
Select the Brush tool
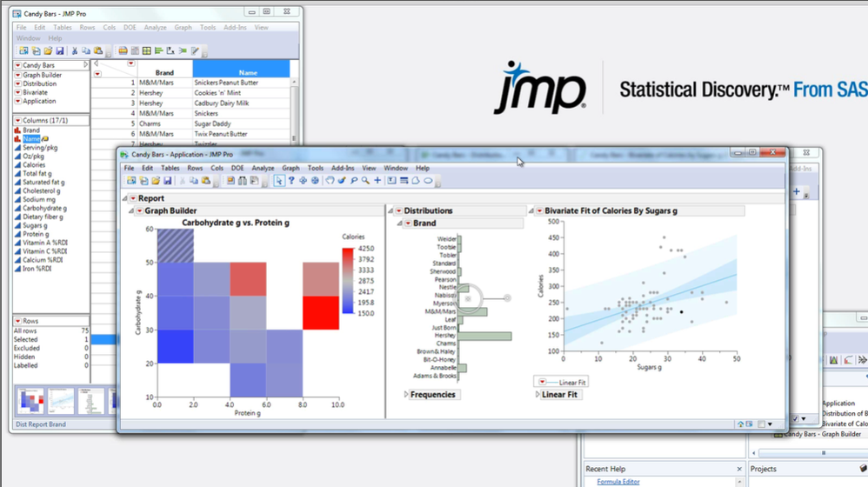[x=342, y=180]
